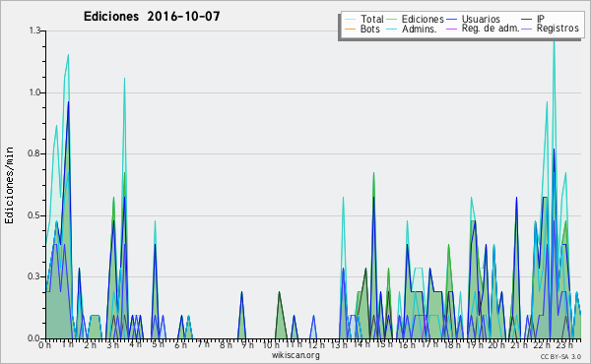The image size is (591, 364).
Task: Click the 'Bots' legend label
Action: coord(369,29)
